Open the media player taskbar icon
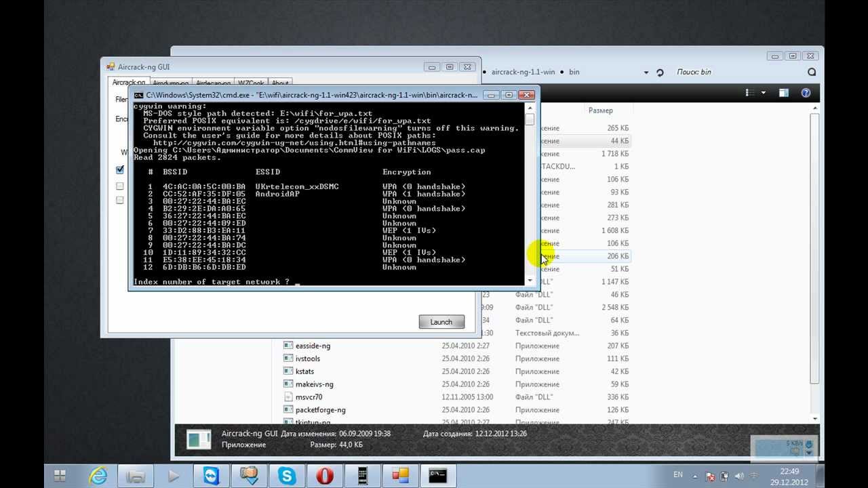868x488 pixels. (x=174, y=476)
